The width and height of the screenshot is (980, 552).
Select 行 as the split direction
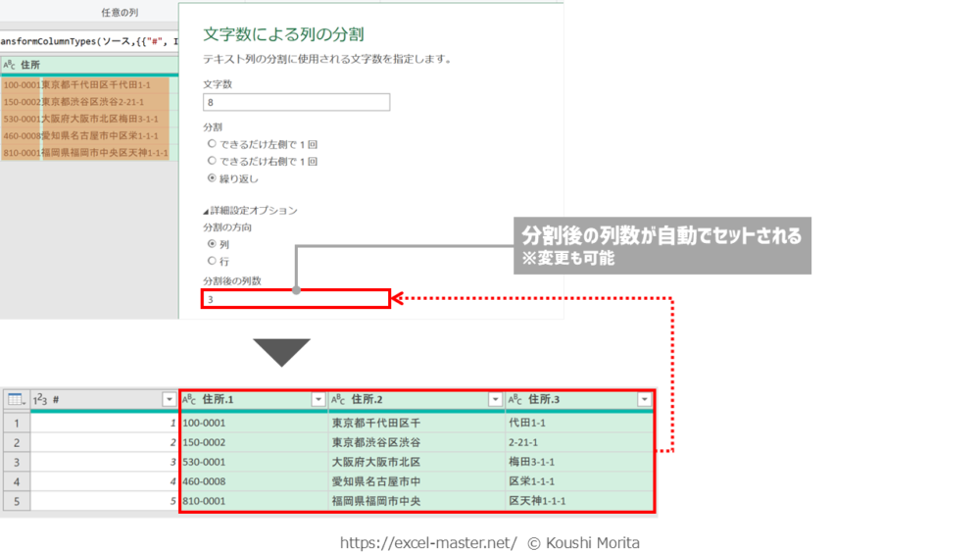click(212, 261)
